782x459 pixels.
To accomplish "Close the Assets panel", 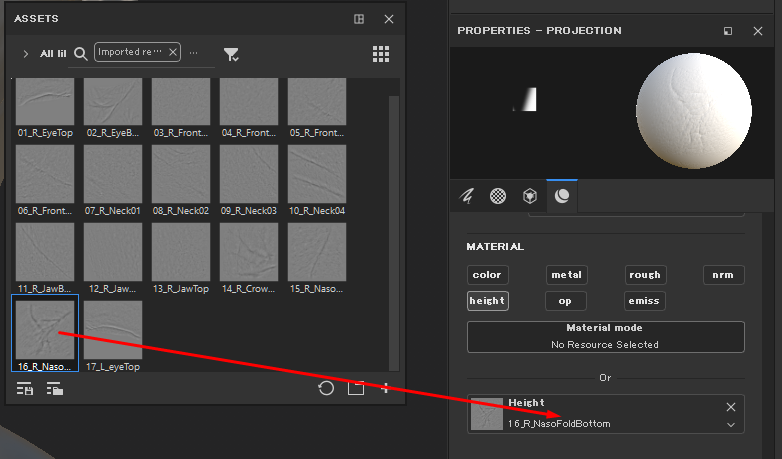I will (389, 19).
